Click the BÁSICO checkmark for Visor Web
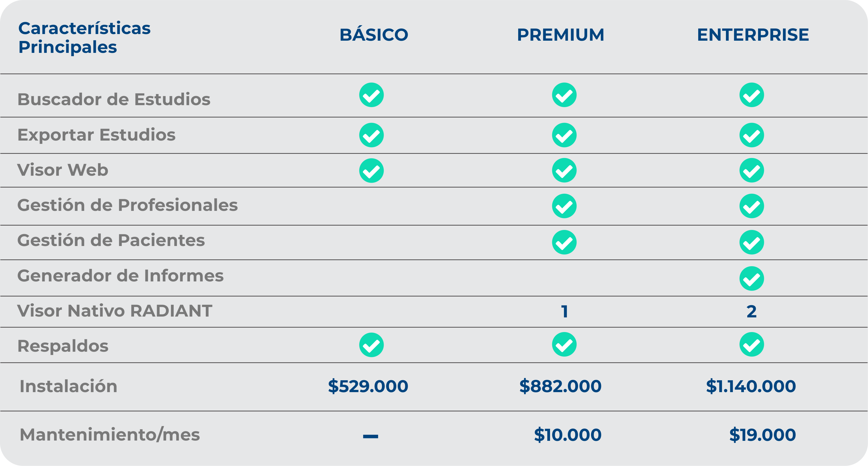Image resolution: width=868 pixels, height=466 pixels. pos(371,171)
